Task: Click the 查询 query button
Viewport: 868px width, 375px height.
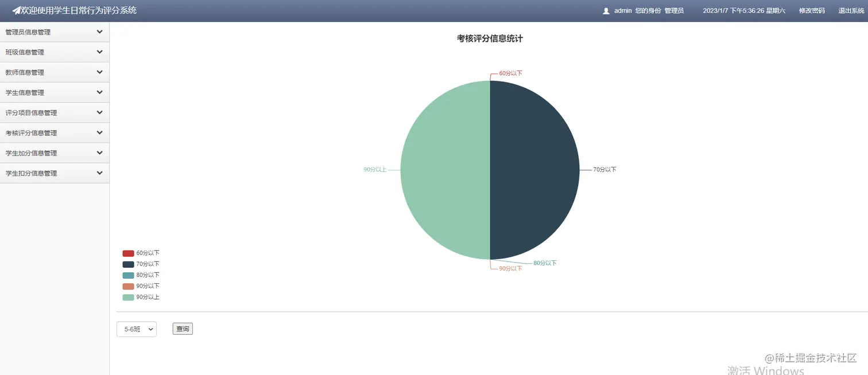Action: click(x=183, y=329)
